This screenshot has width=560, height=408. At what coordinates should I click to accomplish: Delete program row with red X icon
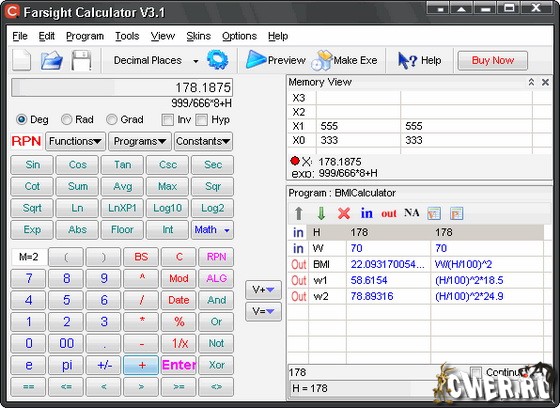[x=344, y=213]
